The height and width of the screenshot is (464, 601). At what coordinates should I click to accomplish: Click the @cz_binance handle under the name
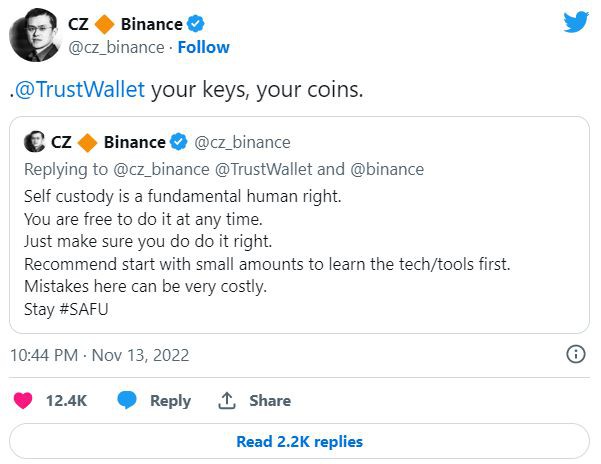click(113, 47)
